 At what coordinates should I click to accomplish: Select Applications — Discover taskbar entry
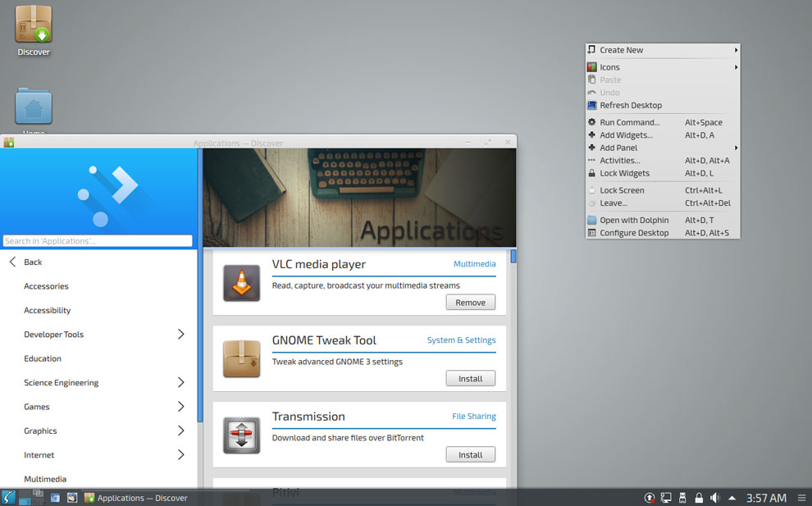tap(135, 498)
